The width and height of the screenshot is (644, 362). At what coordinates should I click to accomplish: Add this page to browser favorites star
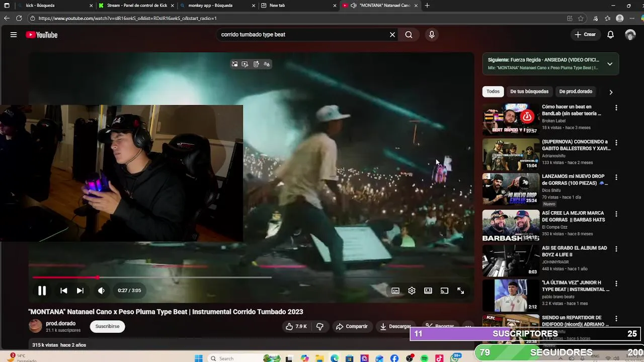coord(581,18)
